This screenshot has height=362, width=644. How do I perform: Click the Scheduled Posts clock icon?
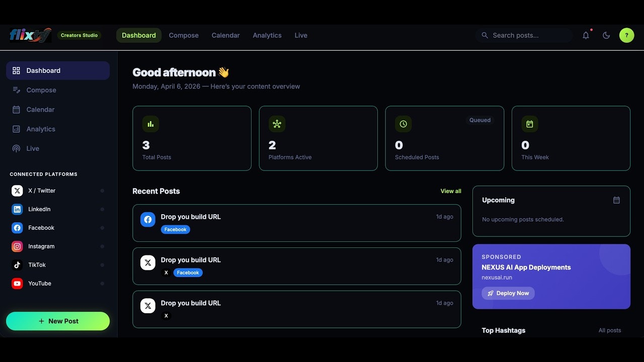pyautogui.click(x=403, y=124)
